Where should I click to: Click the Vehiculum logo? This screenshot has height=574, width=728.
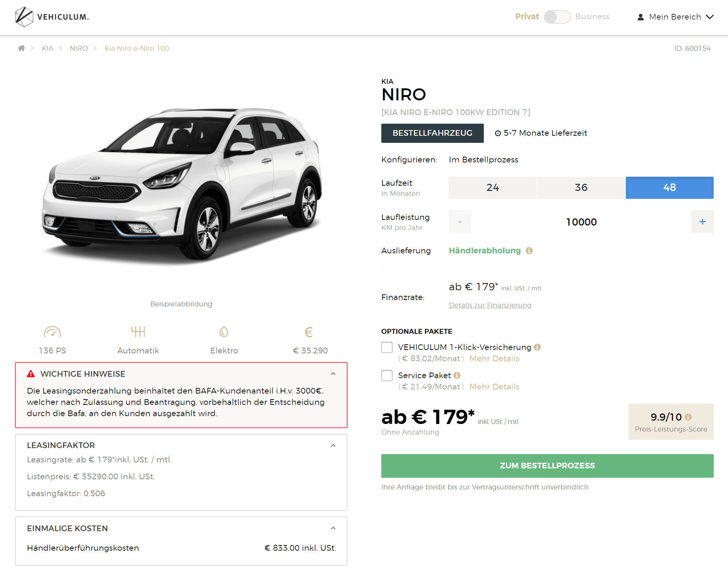pyautogui.click(x=52, y=17)
